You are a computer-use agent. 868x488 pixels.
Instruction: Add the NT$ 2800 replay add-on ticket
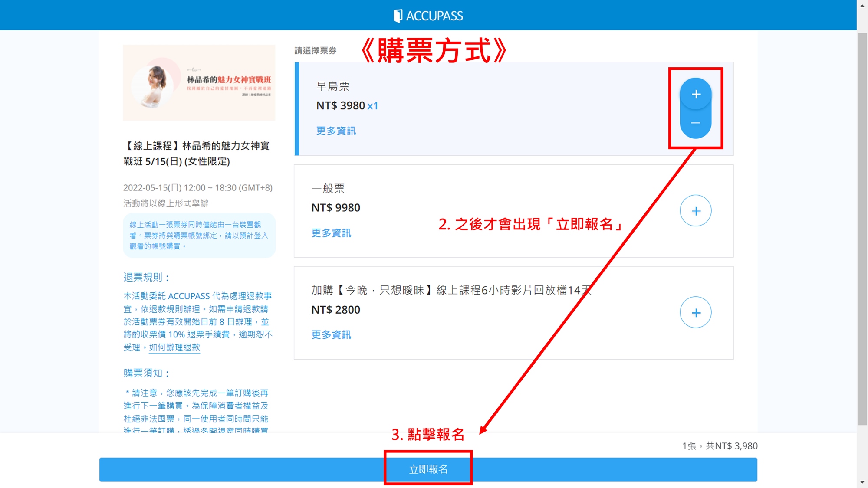click(x=696, y=313)
